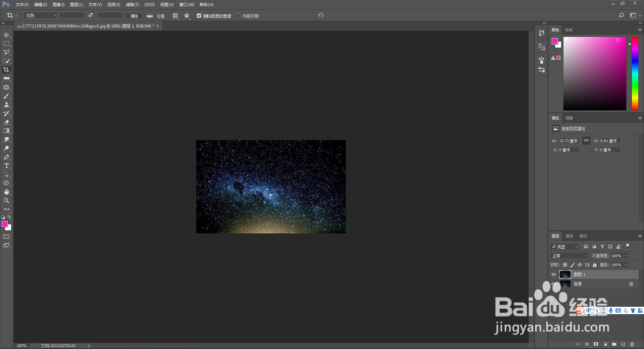Select the Crop tool in the toolbar
The height and width of the screenshot is (349, 644).
tap(6, 70)
